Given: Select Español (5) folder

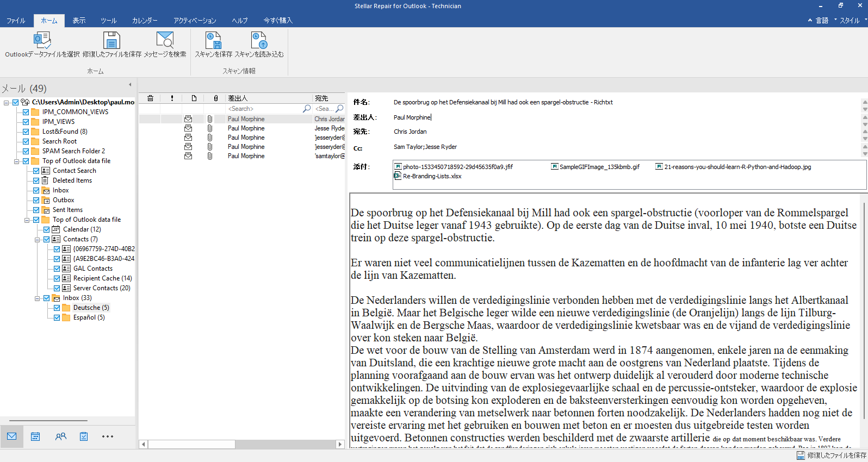Looking at the screenshot, I should pos(89,317).
